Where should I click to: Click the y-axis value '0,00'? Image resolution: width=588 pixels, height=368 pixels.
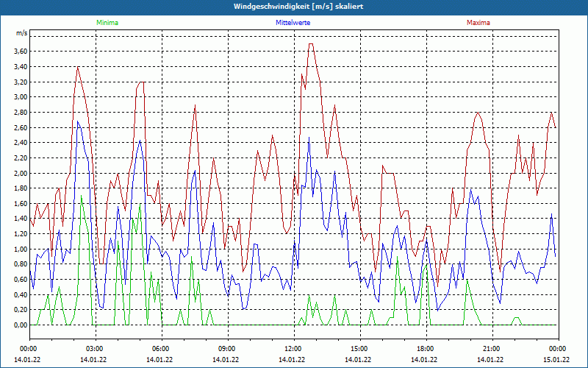[21, 325]
